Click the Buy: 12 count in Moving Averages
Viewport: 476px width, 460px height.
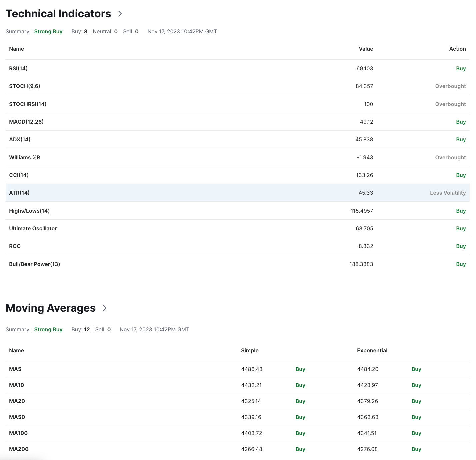click(x=81, y=329)
